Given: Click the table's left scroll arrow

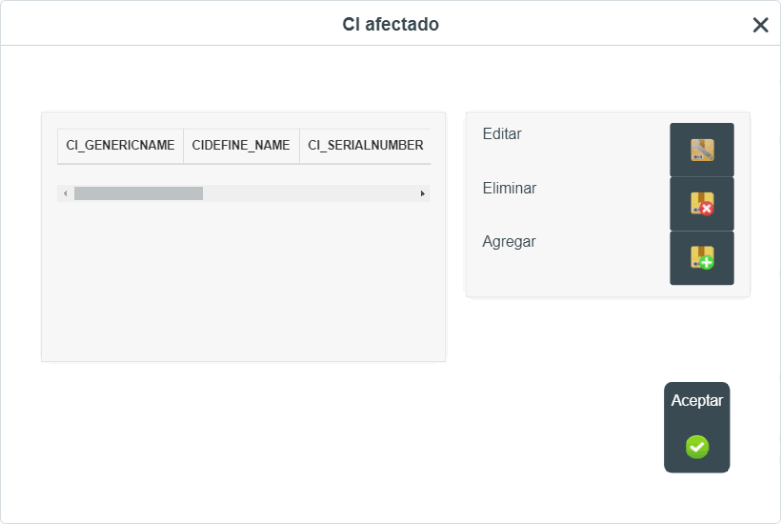Looking at the screenshot, I should 65,193.
